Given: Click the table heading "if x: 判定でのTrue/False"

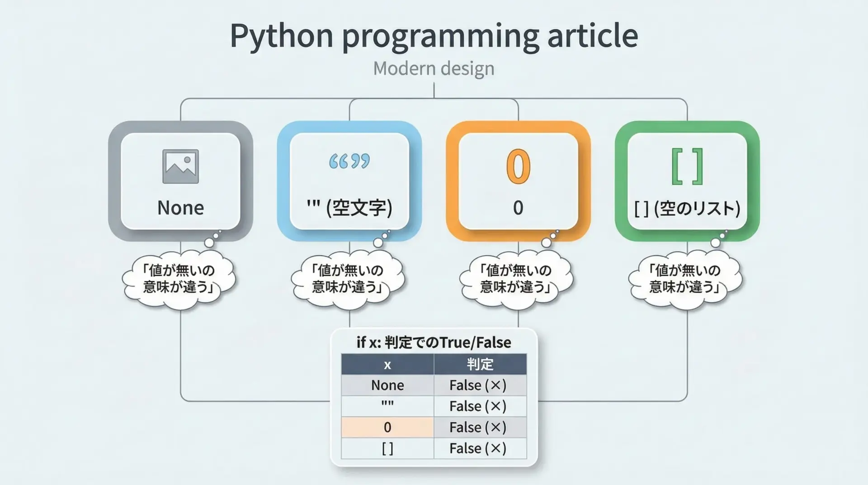Looking at the screenshot, I should coord(434,342).
